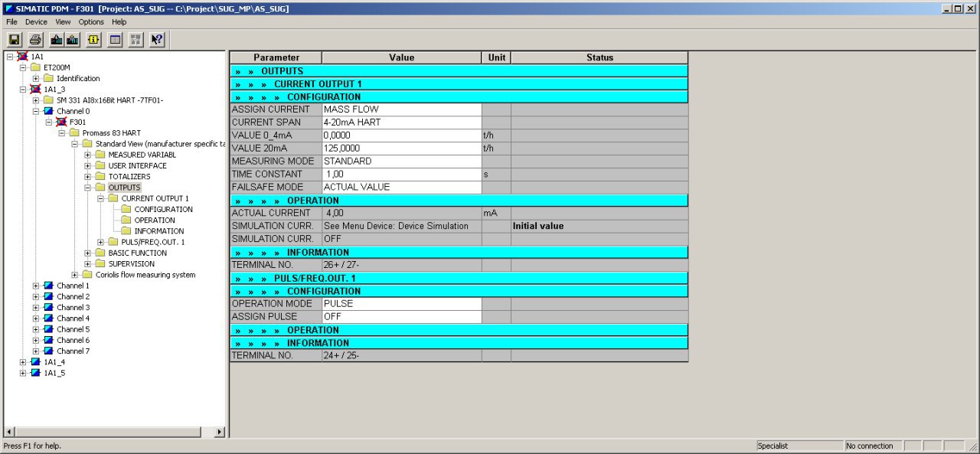Click the Status column header
The image size is (980, 454).
[x=599, y=57]
